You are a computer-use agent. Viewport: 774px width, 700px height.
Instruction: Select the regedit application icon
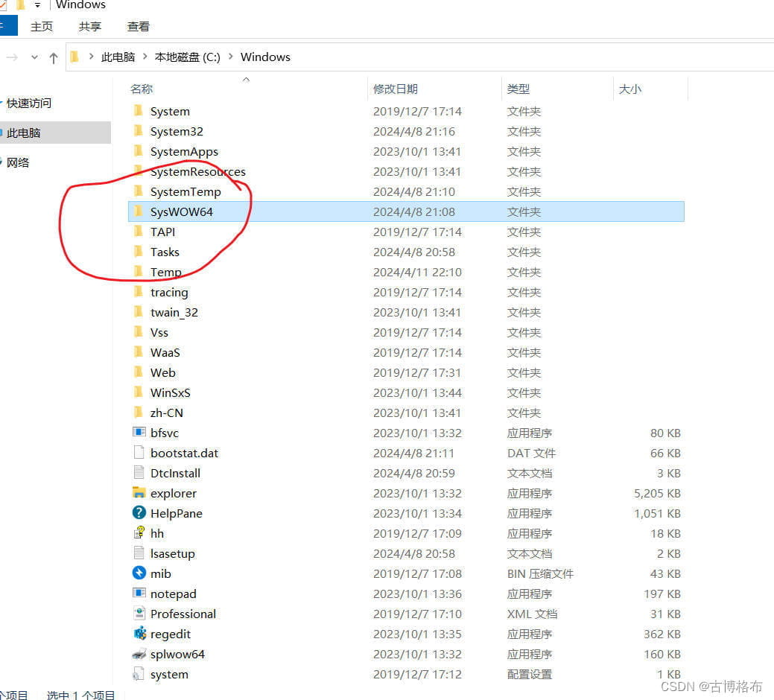tap(140, 634)
